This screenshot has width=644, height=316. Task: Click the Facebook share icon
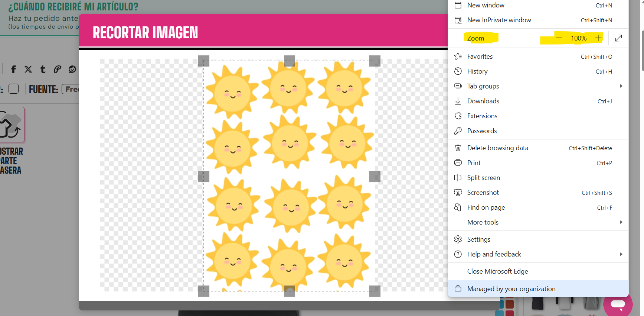point(14,69)
